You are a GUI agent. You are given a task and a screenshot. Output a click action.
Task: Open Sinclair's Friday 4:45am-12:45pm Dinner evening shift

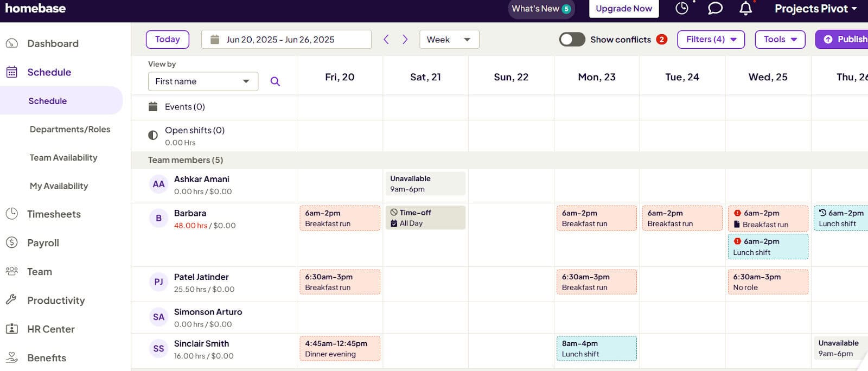(x=340, y=348)
